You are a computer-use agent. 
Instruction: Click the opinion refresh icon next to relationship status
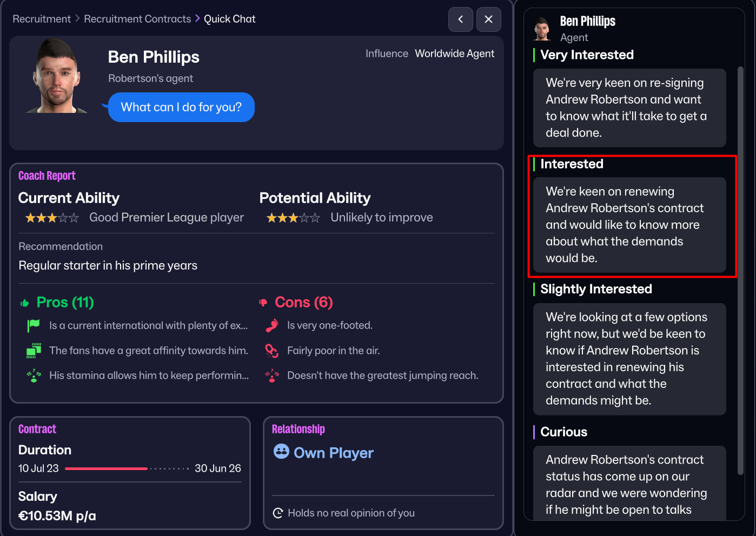278,513
